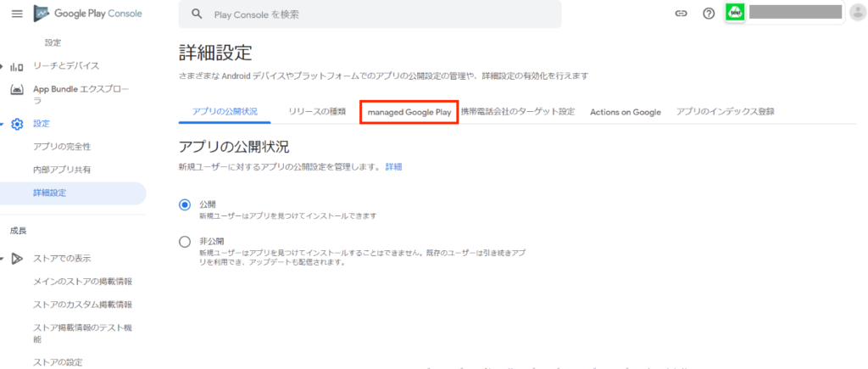Switch to the リリースの種類 tab
The height and width of the screenshot is (369, 868).
coord(316,112)
